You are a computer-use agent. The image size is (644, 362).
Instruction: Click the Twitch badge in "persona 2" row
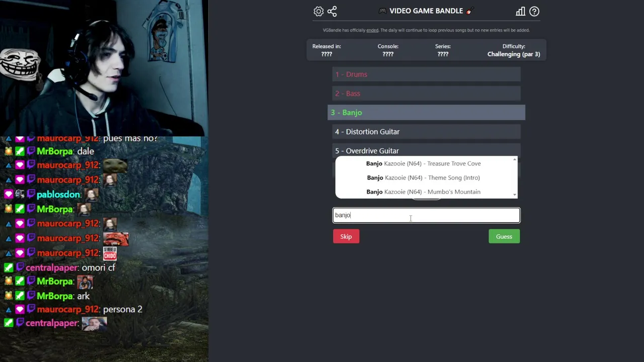pyautogui.click(x=31, y=310)
